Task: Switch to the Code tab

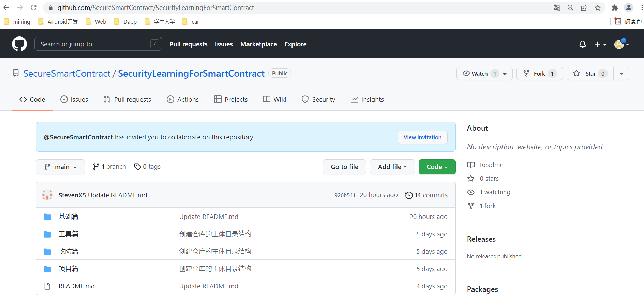Action: click(32, 99)
